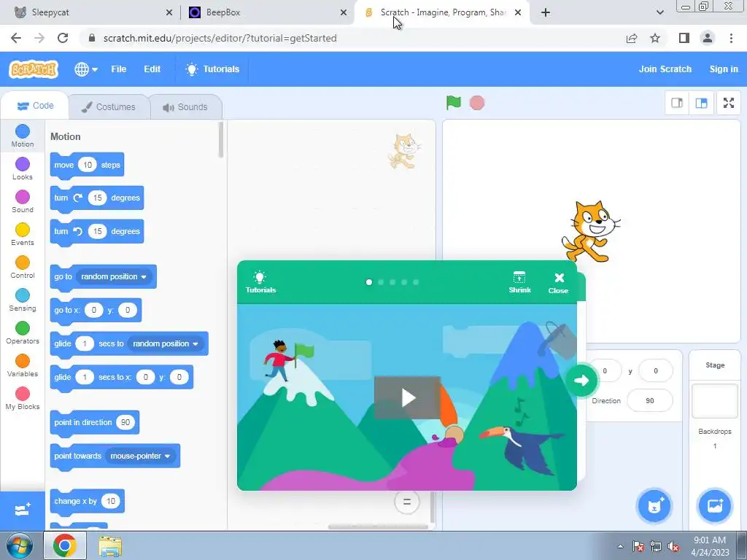This screenshot has width=747, height=560.
Task: Play the tutorial video
Action: (x=407, y=397)
